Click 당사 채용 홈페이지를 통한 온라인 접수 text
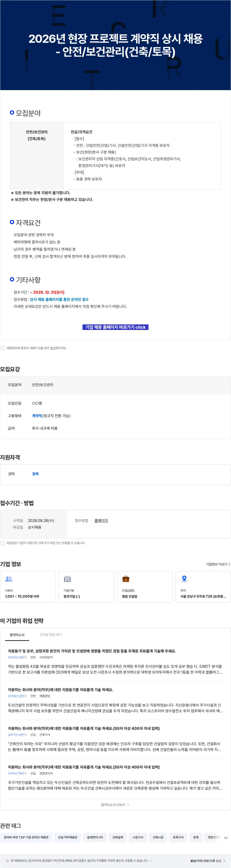The height and width of the screenshot is (868, 231). (59, 299)
